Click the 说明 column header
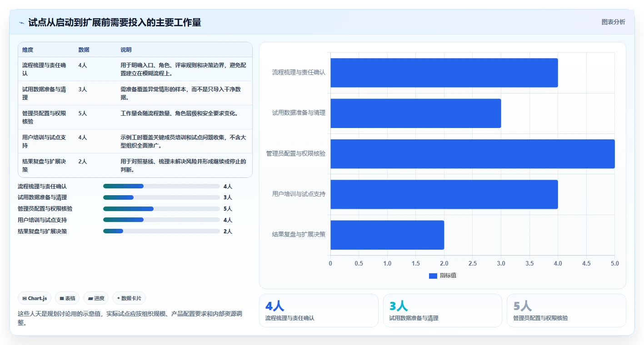This screenshot has width=644, height=345. [x=126, y=50]
